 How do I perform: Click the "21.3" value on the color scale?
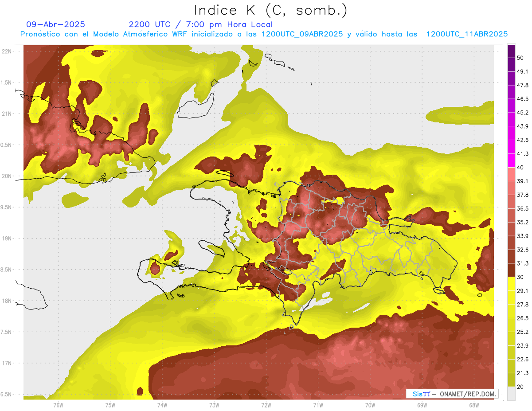click(523, 373)
